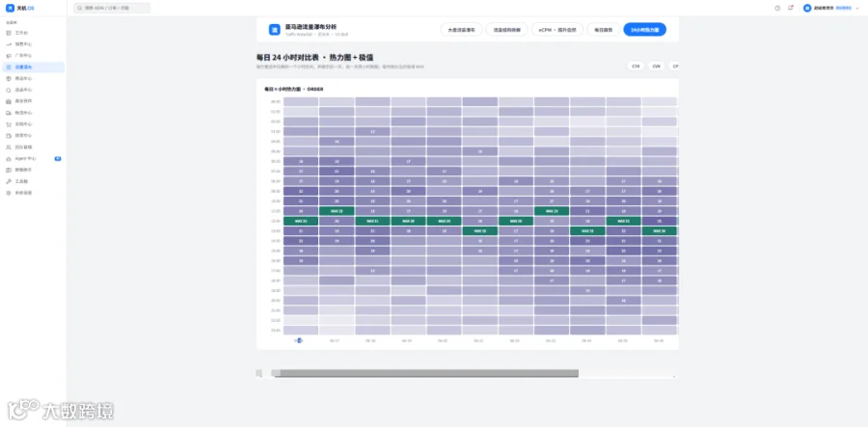Open 物流中心 truck icon in sidebar
The width and height of the screenshot is (868, 427).
coord(9,113)
